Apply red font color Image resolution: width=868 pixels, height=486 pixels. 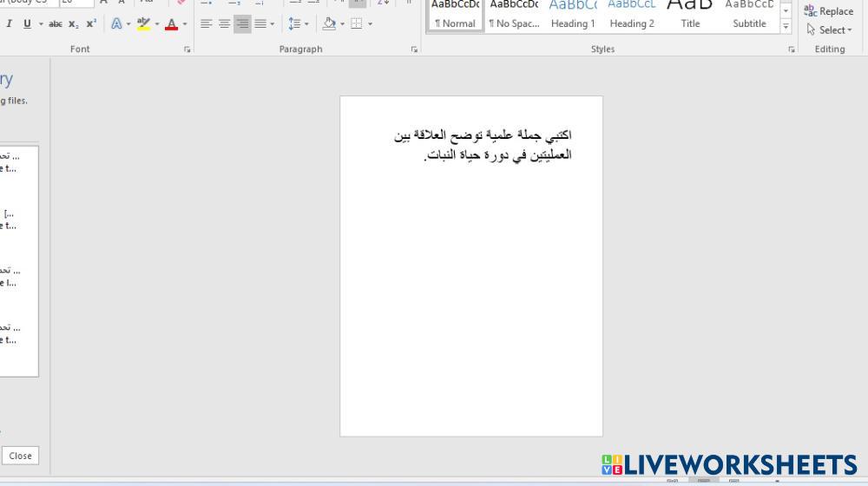click(x=171, y=24)
